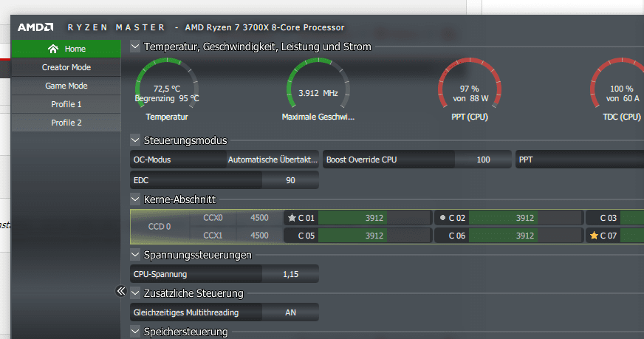
Task: Select Profile 2
Action: (x=66, y=123)
